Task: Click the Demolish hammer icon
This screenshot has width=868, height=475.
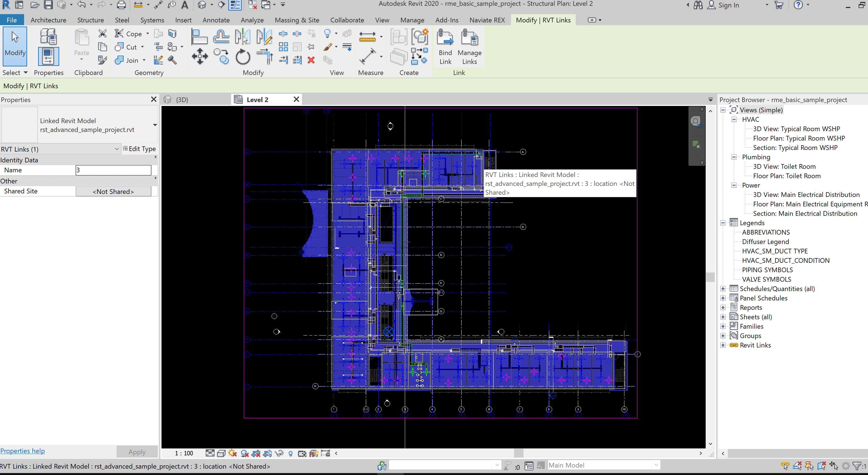Action: click(x=172, y=60)
